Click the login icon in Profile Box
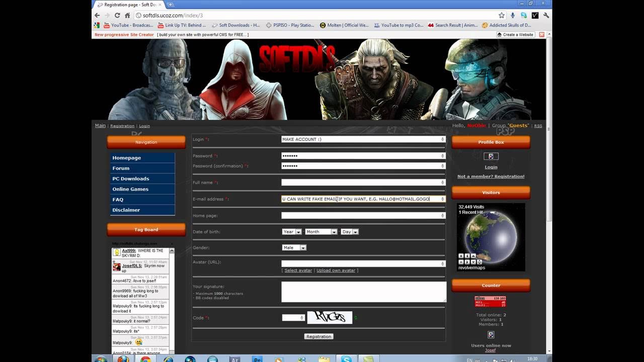This screenshot has height=362, width=644. point(491,156)
